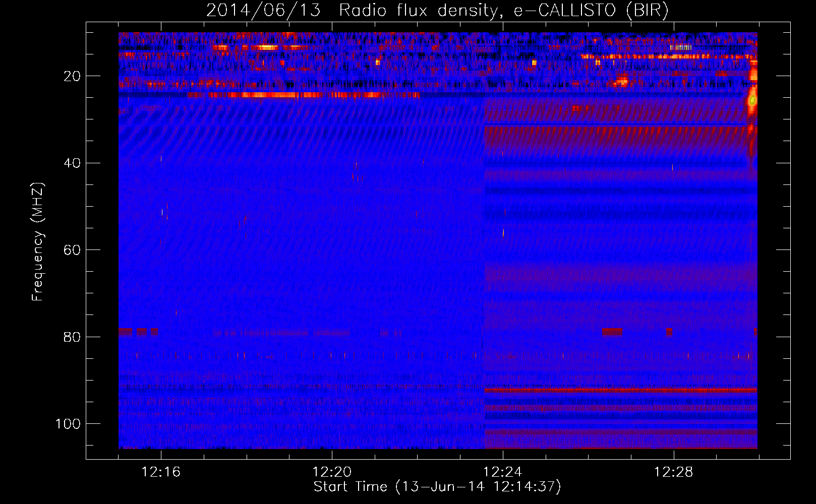This screenshot has width=816, height=504.
Task: Click the plot title 'Radio flux density, e-CALLISTO (BIR)'
Action: coord(503,11)
